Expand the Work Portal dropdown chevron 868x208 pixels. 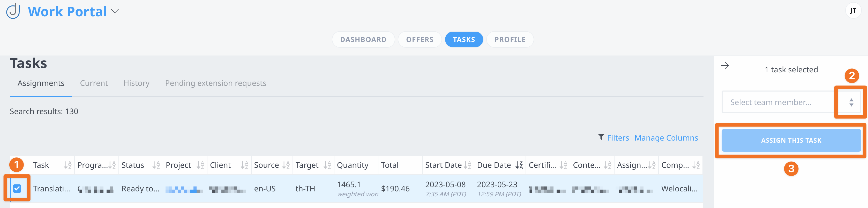point(115,11)
